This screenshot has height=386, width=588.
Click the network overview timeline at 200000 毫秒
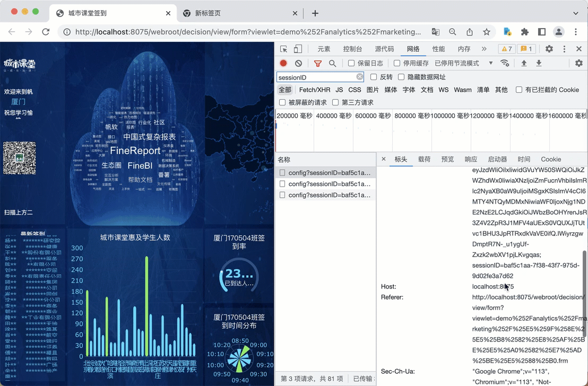tap(294, 116)
